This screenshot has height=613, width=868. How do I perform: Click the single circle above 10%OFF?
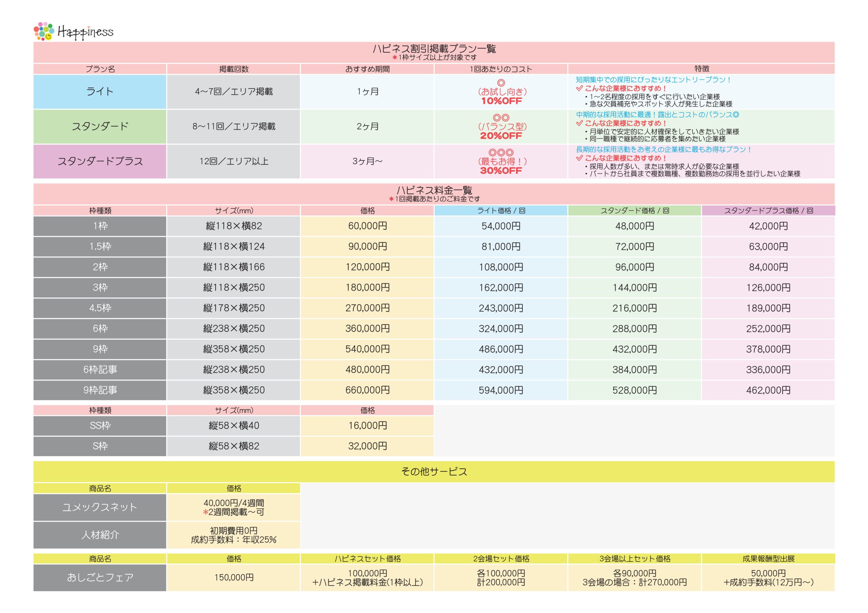coord(501,83)
